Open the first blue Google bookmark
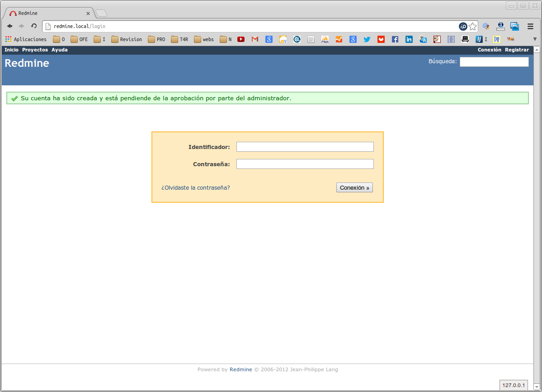The height and width of the screenshot is (392, 542). pyautogui.click(x=269, y=39)
